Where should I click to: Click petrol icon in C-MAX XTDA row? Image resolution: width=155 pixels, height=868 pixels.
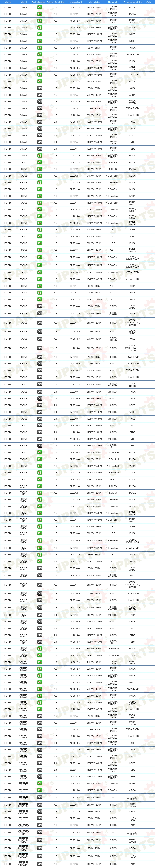(x=40, y=48)
